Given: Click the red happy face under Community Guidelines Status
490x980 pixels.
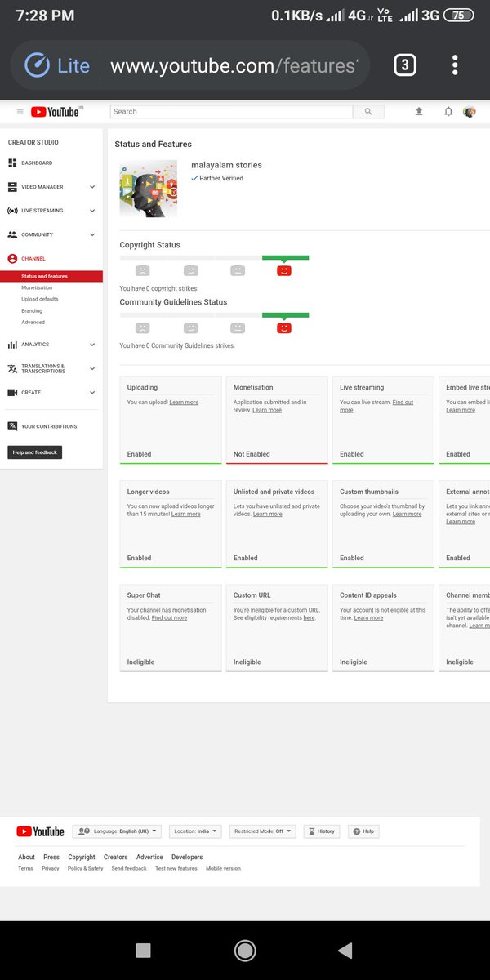Looking at the screenshot, I should (x=284, y=327).
